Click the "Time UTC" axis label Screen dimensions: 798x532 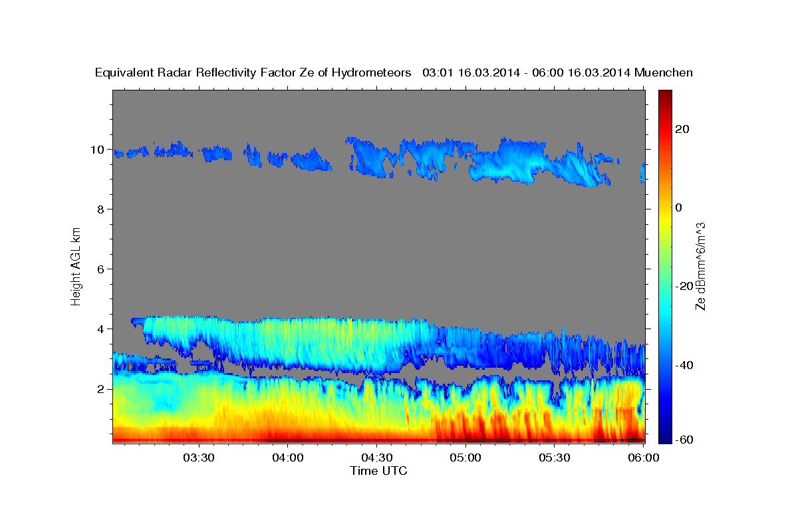tap(378, 471)
